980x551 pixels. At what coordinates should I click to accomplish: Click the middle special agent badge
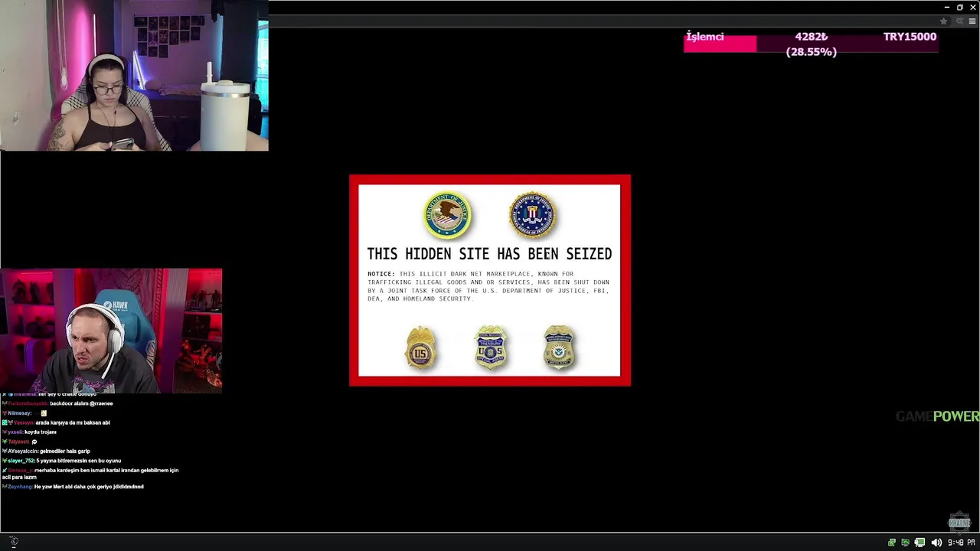[x=491, y=348]
